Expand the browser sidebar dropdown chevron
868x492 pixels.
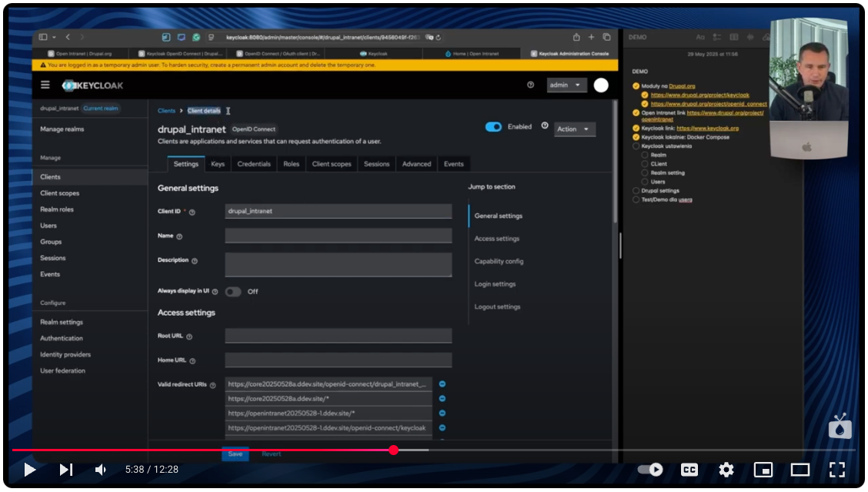point(54,37)
